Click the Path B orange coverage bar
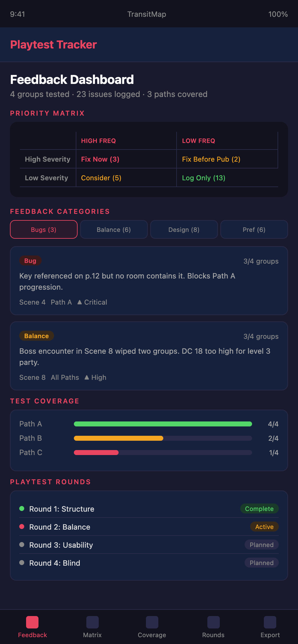 pyautogui.click(x=119, y=438)
